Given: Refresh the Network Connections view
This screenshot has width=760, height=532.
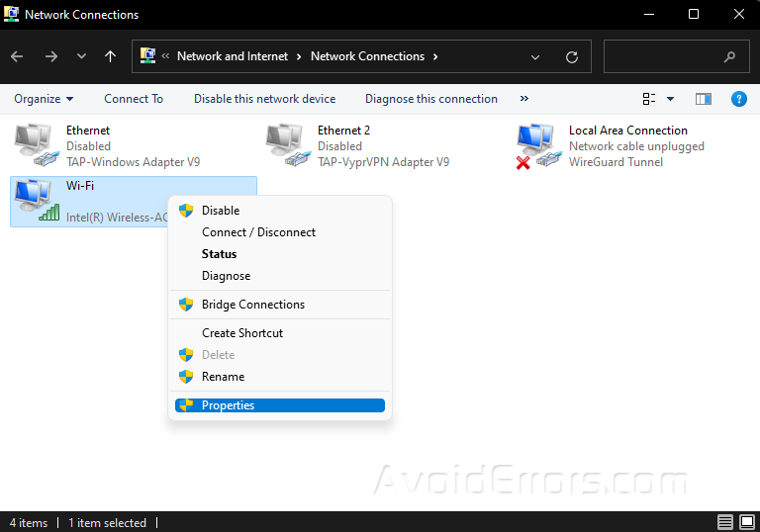Looking at the screenshot, I should pyautogui.click(x=571, y=57).
